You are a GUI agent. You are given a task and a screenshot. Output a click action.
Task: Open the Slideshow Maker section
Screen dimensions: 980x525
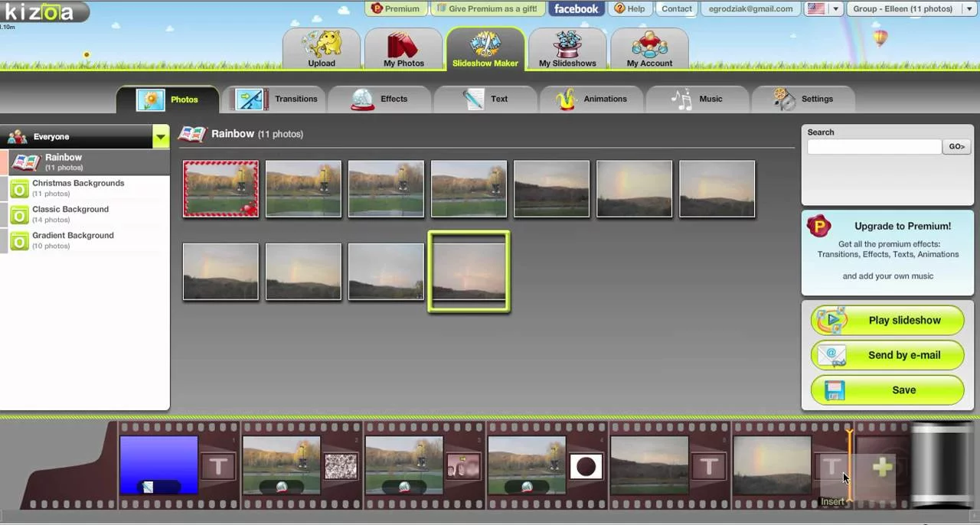click(x=485, y=48)
